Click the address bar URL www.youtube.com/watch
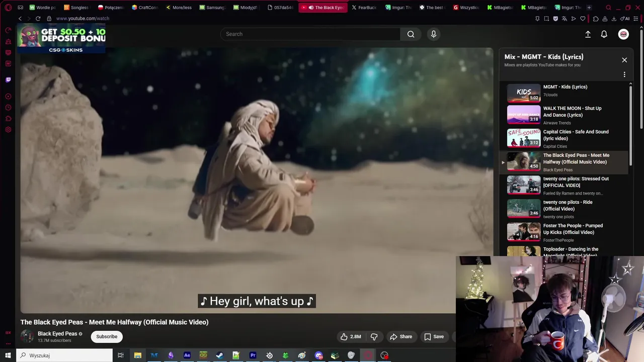This screenshot has width=644, height=362. (83, 19)
